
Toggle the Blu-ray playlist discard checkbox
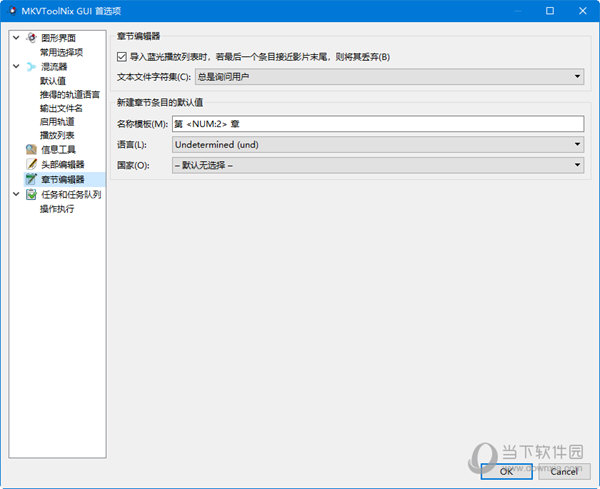[122, 57]
